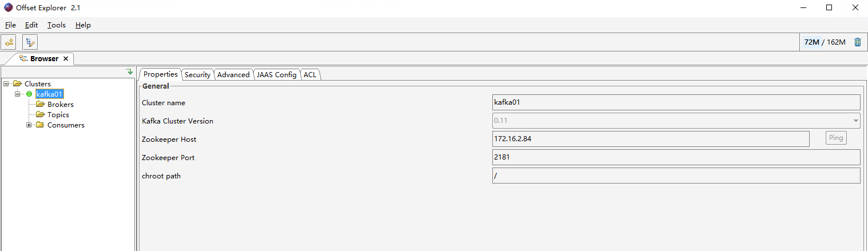
Task: Click the add new connection toolbar icon
Action: coord(9,42)
